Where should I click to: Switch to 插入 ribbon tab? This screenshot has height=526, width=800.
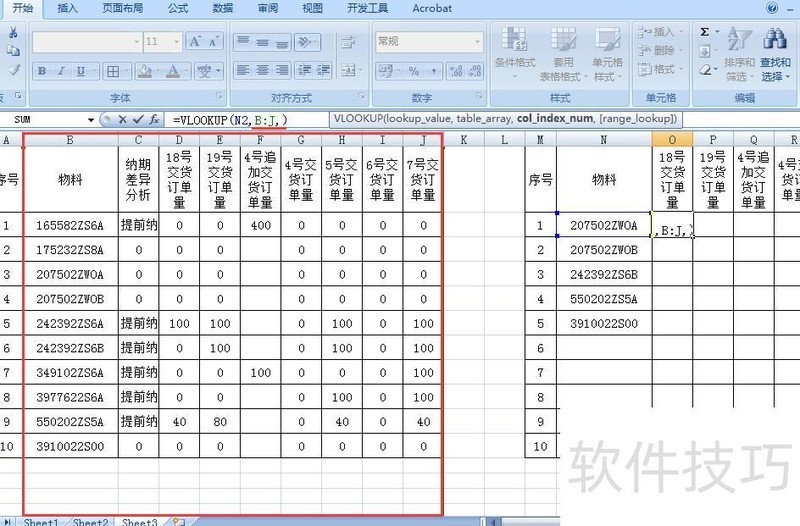tap(67, 8)
